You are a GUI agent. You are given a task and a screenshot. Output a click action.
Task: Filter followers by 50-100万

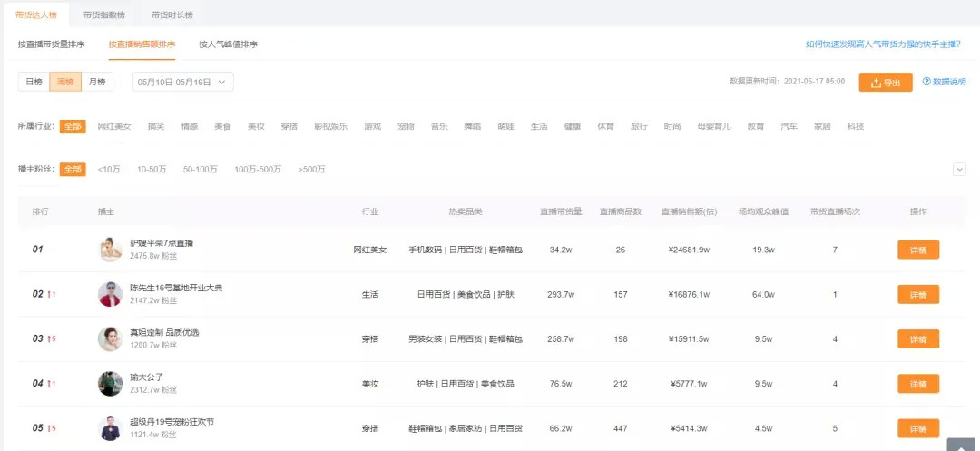pyautogui.click(x=201, y=170)
